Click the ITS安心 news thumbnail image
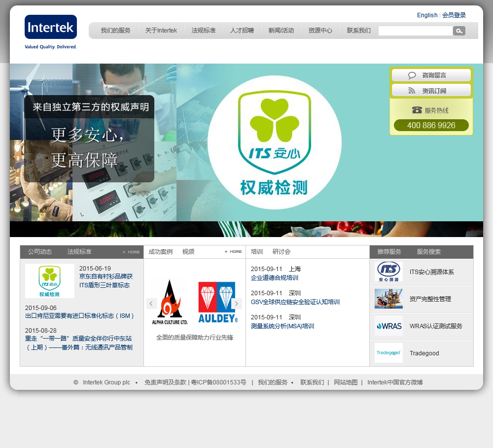Viewport: 493px width, 448px height. click(50, 281)
